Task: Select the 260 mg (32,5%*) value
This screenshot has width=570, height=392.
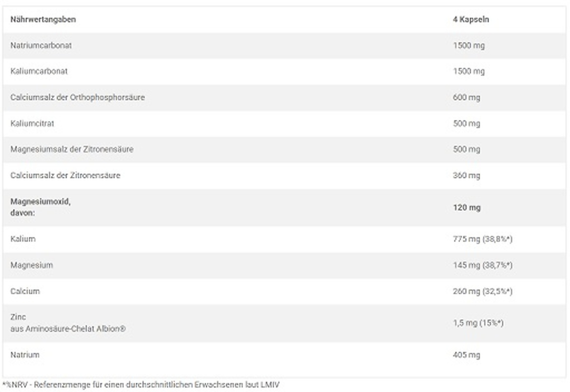Action: click(x=482, y=291)
